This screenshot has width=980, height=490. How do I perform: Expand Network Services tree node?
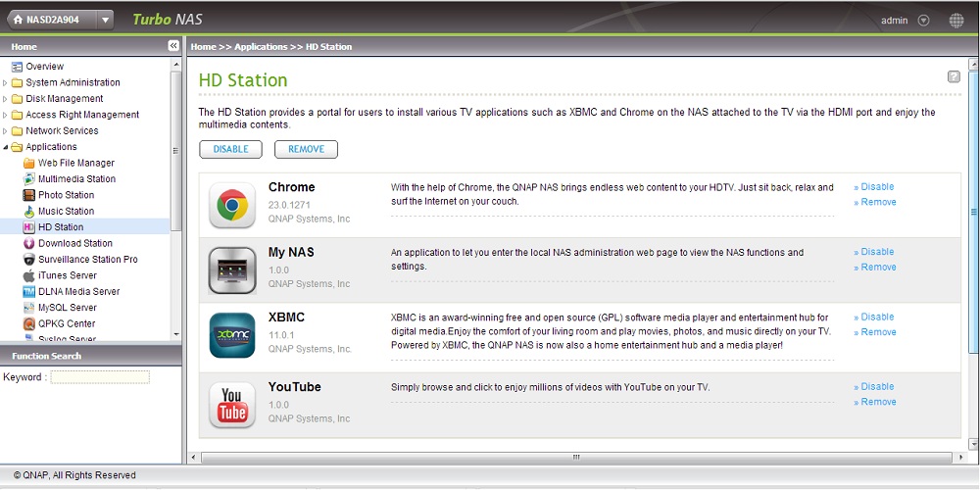(6, 131)
